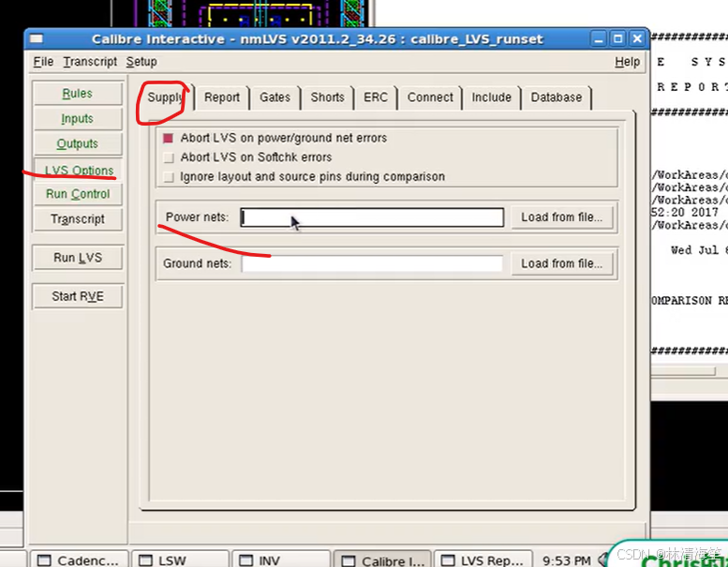Switch to LSW window in taskbar
Viewport: 728px width, 567px height.
pos(180,560)
